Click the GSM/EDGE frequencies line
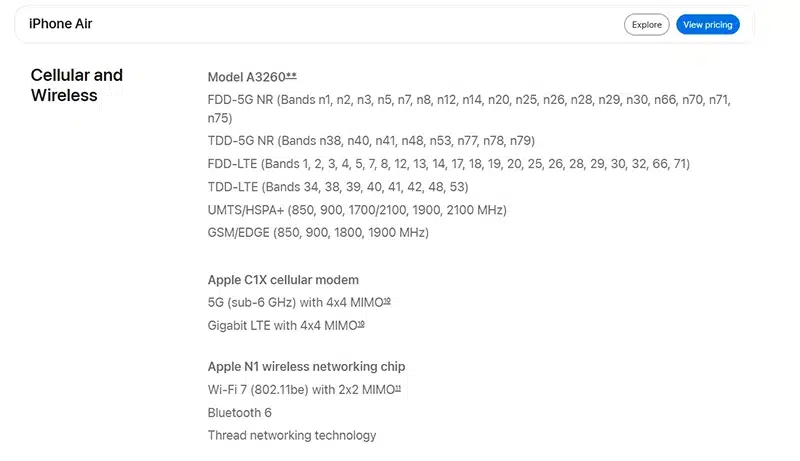Screen dimensions: 800x461 [x=318, y=233]
